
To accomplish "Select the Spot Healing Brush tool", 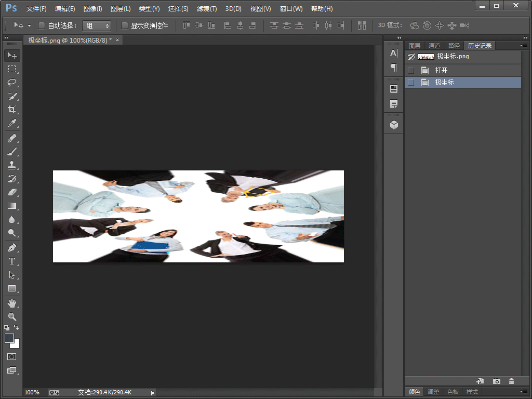I will [12, 138].
